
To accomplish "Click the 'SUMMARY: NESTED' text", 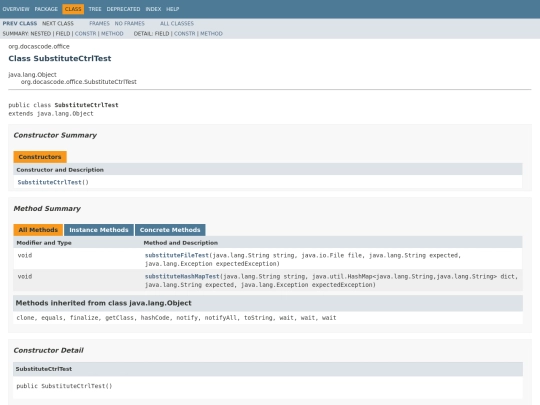I will point(27,33).
